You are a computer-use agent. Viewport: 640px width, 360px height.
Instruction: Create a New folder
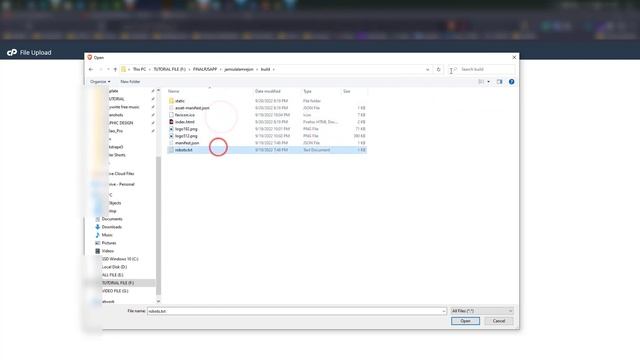[x=130, y=82]
